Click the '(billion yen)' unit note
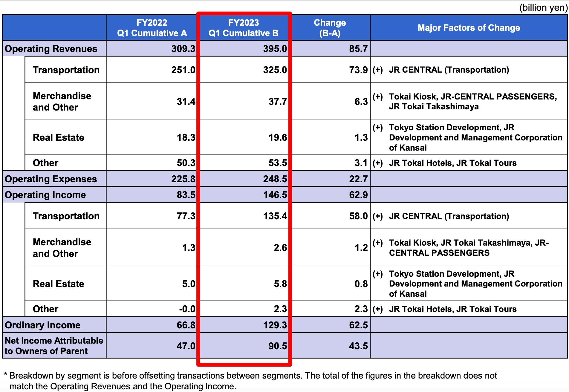 [x=543, y=7]
